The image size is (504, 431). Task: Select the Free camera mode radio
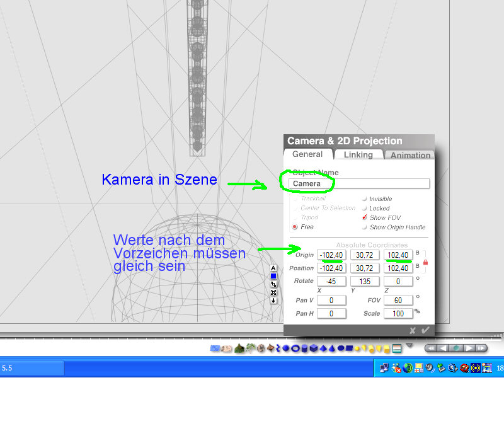[x=295, y=227]
